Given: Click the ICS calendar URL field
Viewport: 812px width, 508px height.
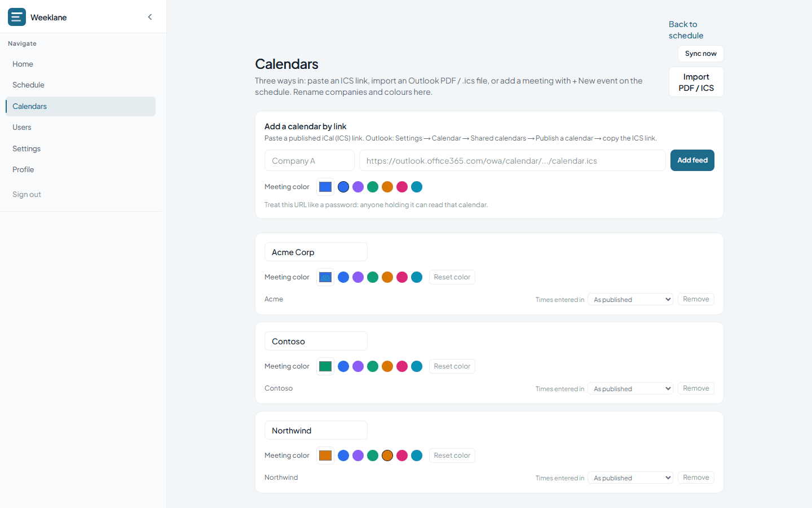Looking at the screenshot, I should click(513, 160).
